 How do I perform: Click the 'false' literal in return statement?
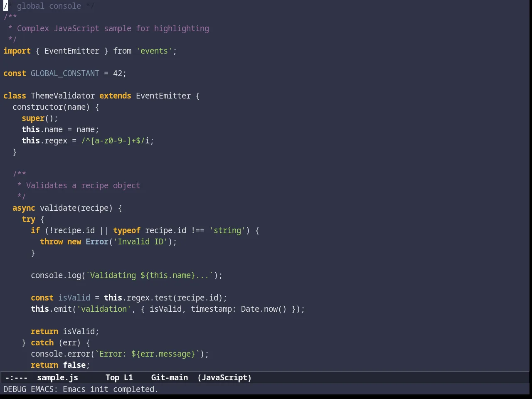74,365
